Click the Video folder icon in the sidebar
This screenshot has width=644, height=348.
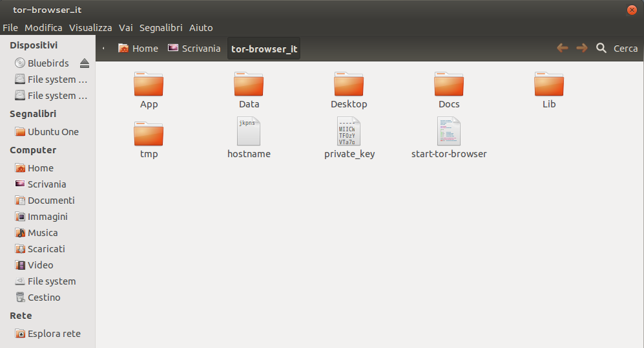[20, 265]
